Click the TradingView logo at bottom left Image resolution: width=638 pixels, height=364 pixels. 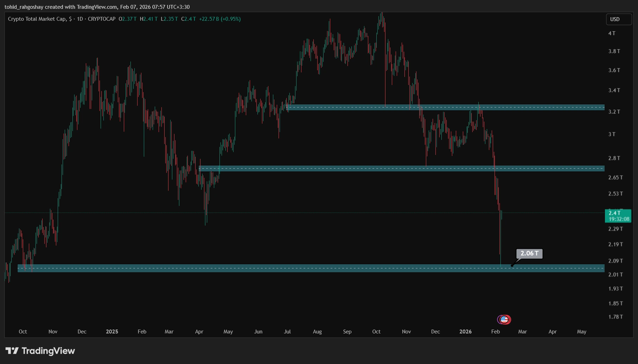point(40,351)
